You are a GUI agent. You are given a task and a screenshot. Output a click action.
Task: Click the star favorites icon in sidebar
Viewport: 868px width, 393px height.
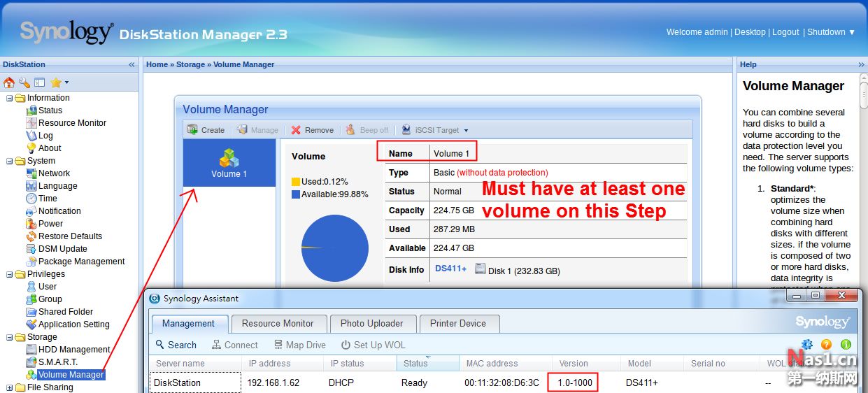[56, 83]
